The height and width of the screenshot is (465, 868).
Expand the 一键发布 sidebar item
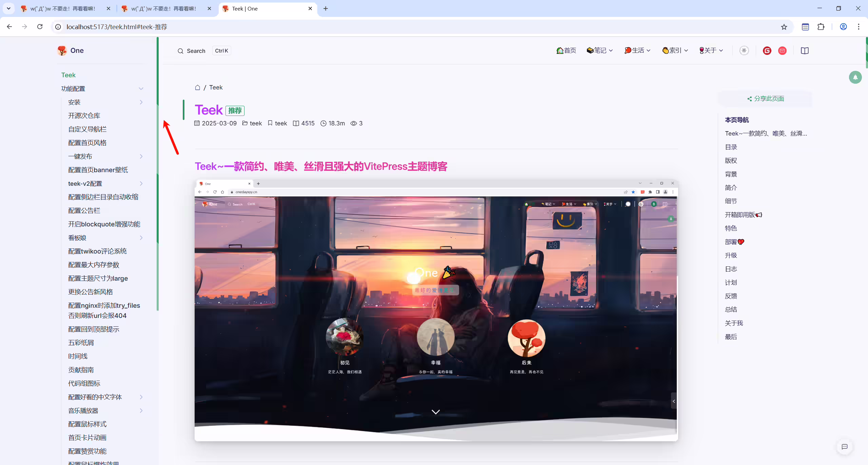141,157
